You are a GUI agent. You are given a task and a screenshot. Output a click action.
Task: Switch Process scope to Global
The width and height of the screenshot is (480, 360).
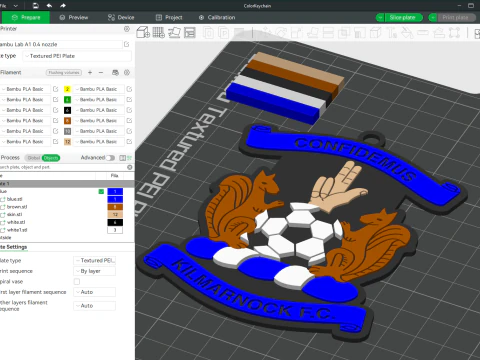34,158
